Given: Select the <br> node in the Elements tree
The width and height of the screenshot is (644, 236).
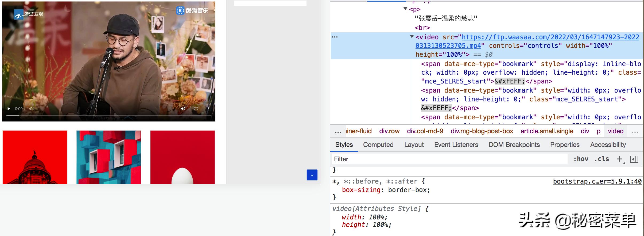Looking at the screenshot, I should (422, 28).
